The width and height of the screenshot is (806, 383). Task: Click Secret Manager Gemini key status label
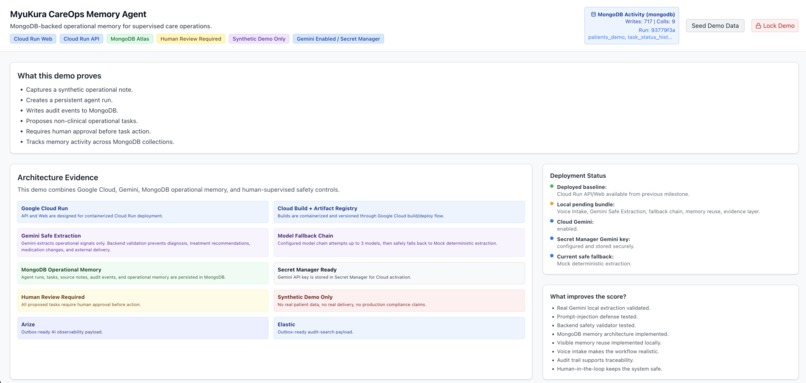(593, 239)
